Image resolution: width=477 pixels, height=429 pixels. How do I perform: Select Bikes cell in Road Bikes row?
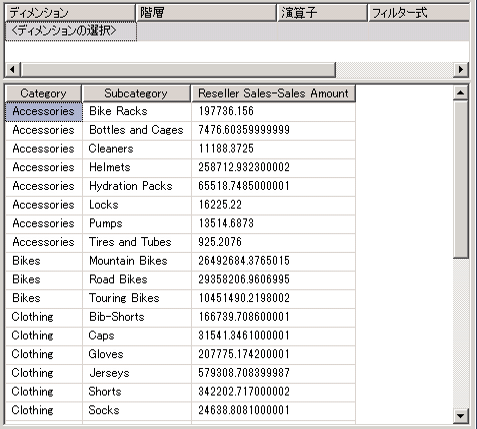44,280
